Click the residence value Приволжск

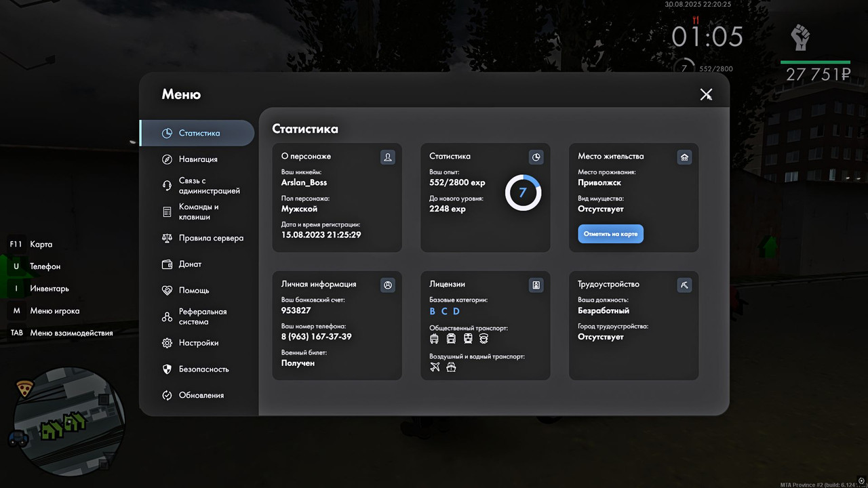pyautogui.click(x=599, y=182)
